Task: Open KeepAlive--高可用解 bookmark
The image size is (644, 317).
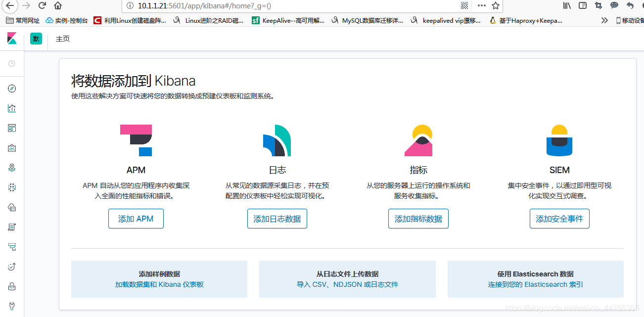Action: [x=288, y=20]
